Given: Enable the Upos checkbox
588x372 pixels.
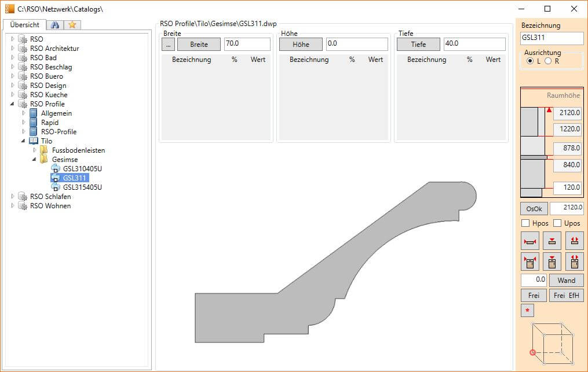Looking at the screenshot, I should (x=557, y=223).
